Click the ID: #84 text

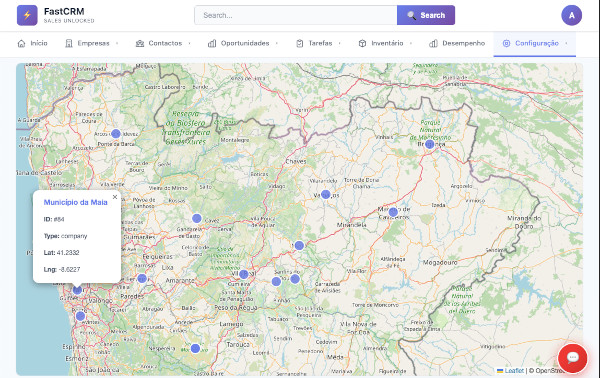[54, 219]
